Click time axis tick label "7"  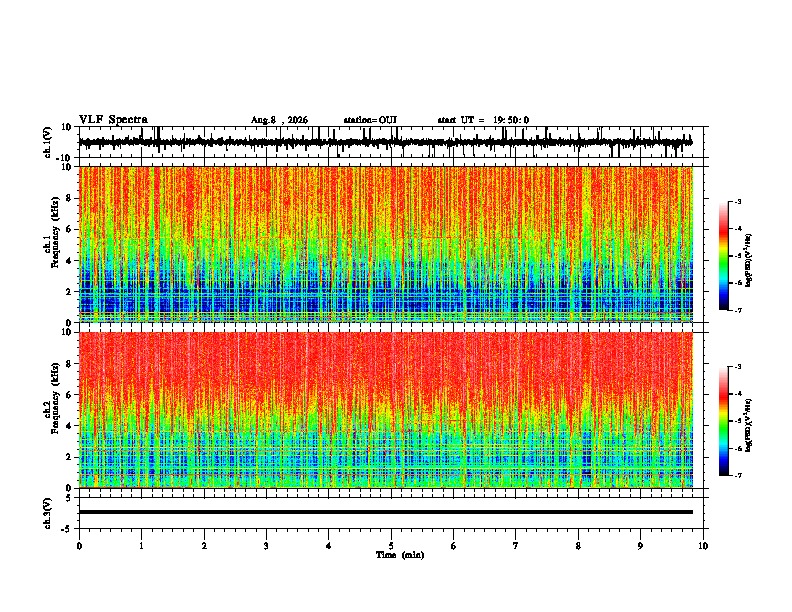pos(516,546)
